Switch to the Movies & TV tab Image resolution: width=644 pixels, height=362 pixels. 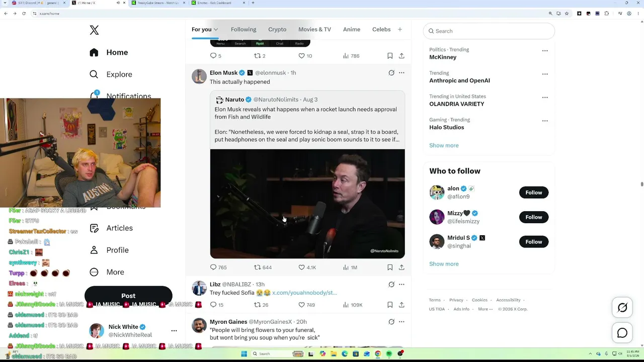[x=314, y=30]
